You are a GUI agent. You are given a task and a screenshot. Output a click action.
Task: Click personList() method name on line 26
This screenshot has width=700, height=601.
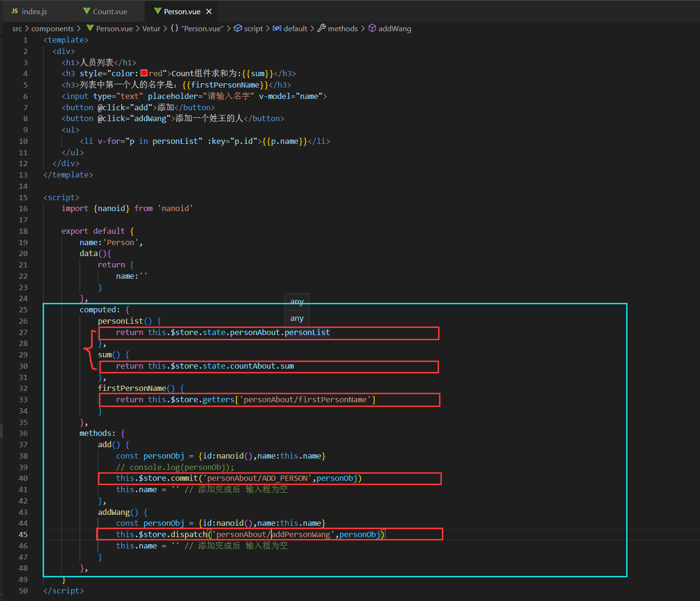click(125, 321)
